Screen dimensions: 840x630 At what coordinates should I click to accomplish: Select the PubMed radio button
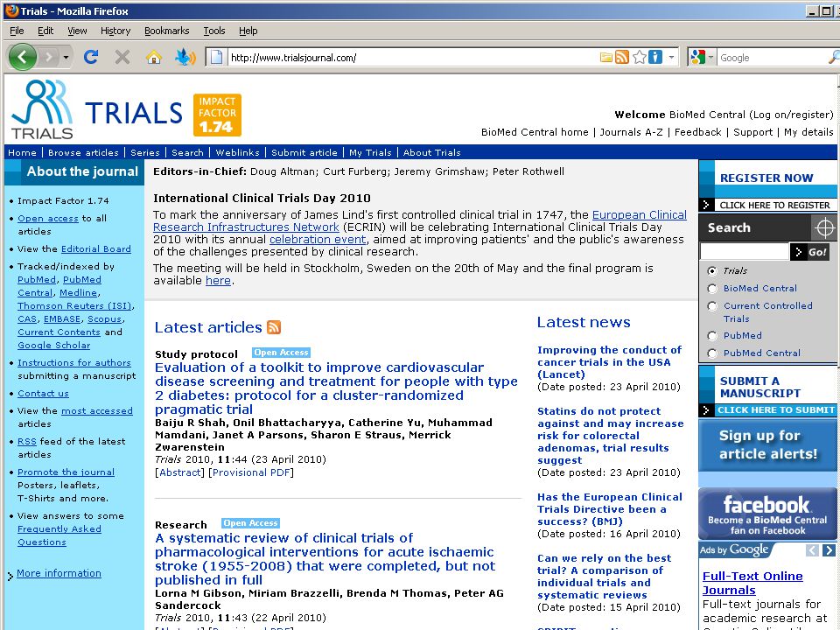(712, 336)
